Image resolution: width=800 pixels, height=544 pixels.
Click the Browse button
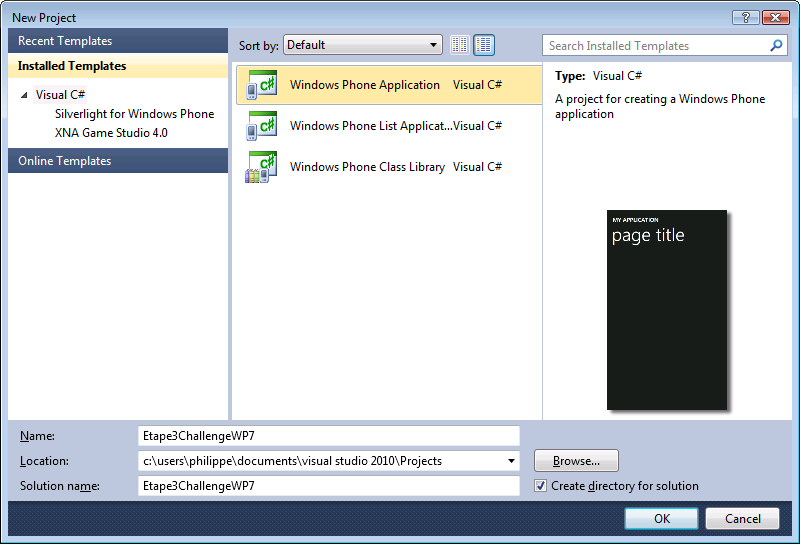pyautogui.click(x=576, y=461)
